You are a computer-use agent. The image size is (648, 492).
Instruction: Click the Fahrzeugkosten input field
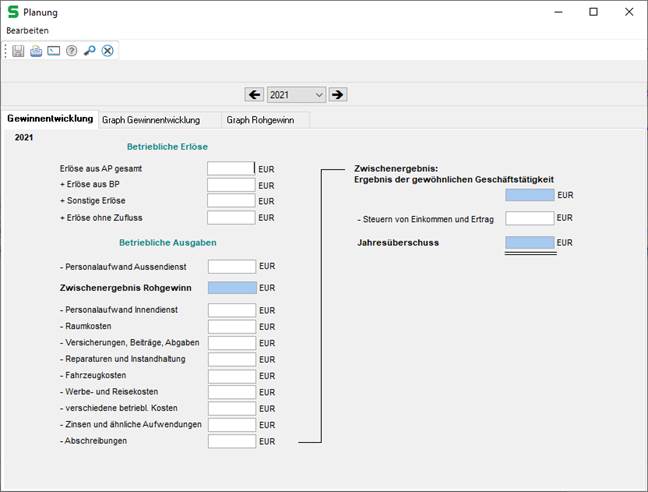pos(231,375)
